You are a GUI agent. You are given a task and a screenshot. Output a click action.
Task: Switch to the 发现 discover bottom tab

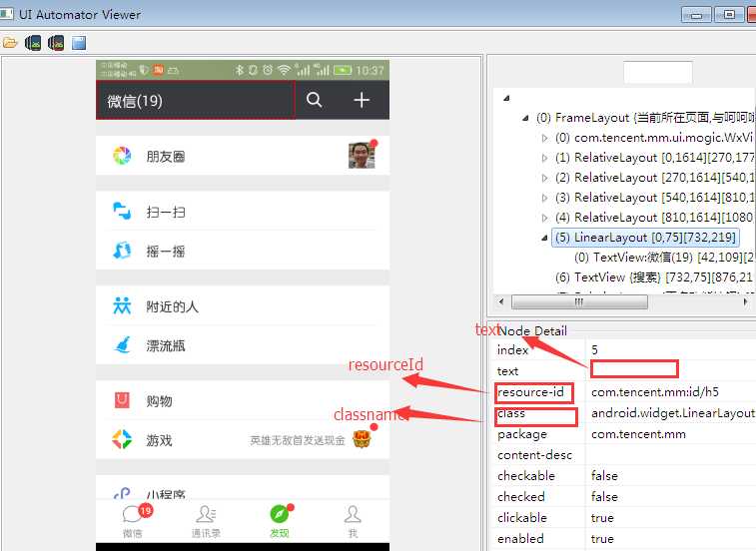pos(280,521)
